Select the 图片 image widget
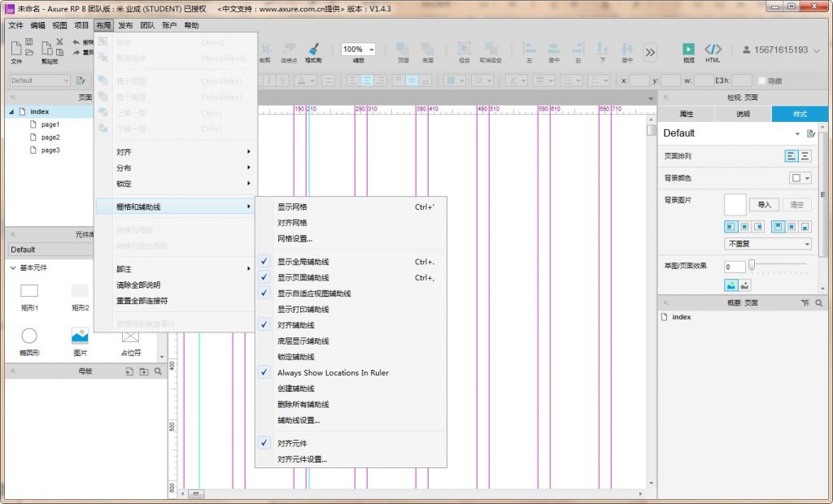Viewport: 833px width, 504px height. (x=80, y=336)
